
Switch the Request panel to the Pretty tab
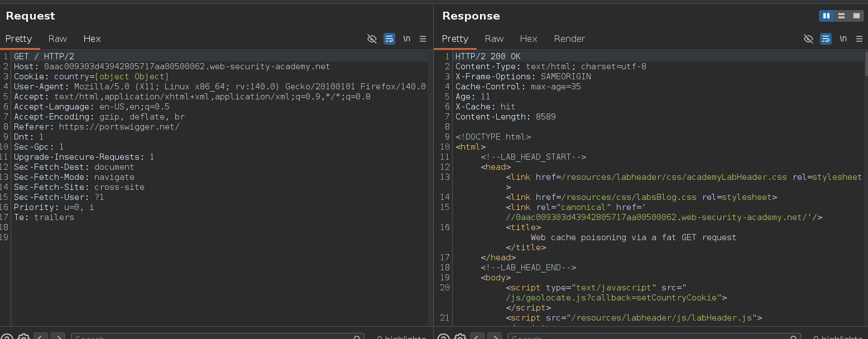tap(19, 39)
